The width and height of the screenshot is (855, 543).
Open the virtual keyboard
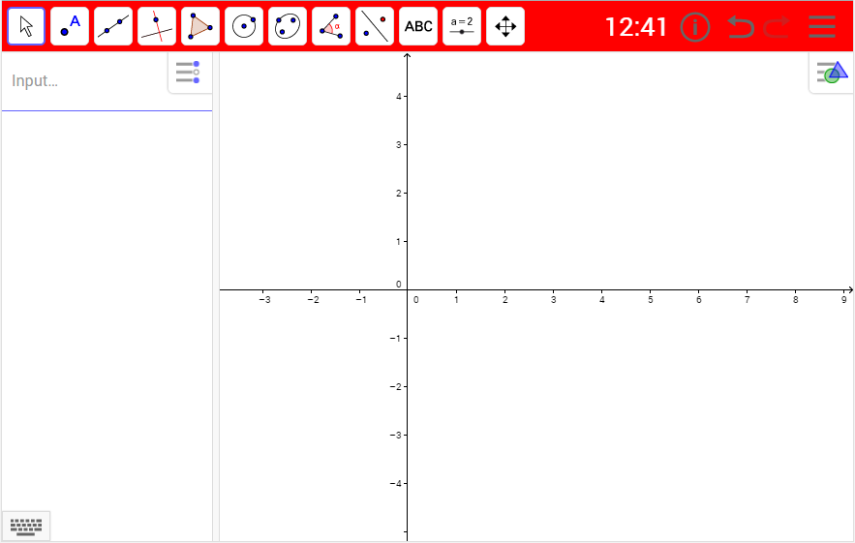pos(26,526)
